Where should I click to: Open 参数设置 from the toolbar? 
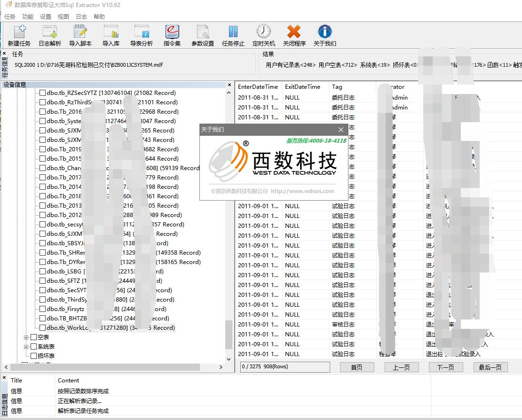point(203,31)
